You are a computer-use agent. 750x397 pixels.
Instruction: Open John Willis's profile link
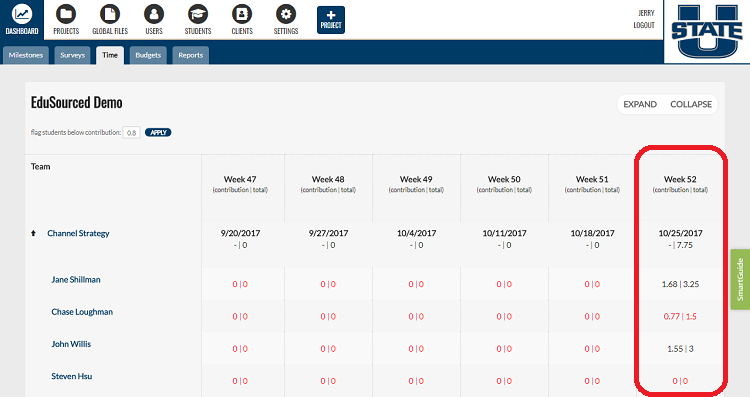(71, 344)
